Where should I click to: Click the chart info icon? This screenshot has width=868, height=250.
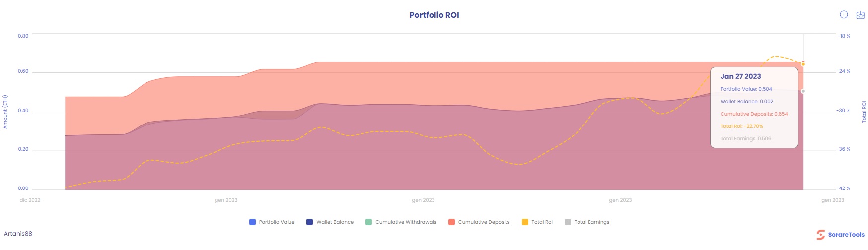[x=844, y=15]
